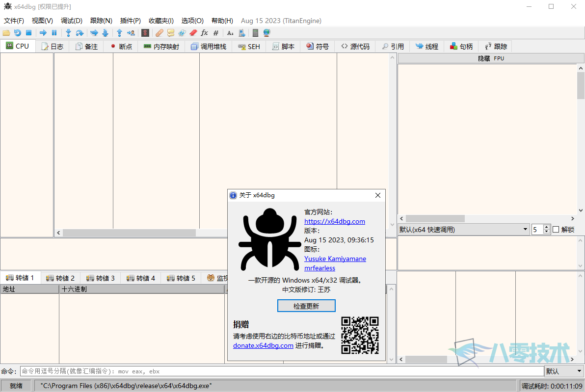Click the Run arrow icon
This screenshot has width=585, height=392.
pos(43,33)
